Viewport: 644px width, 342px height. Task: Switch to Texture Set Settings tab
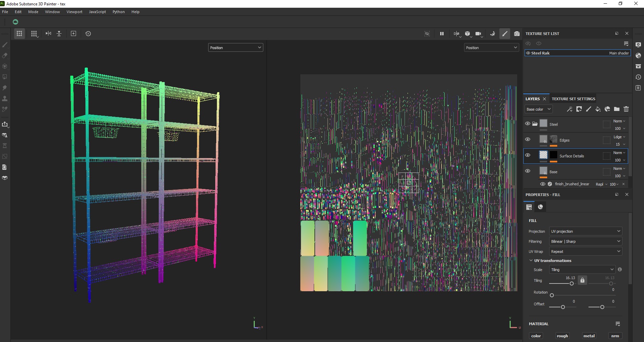[x=573, y=99]
